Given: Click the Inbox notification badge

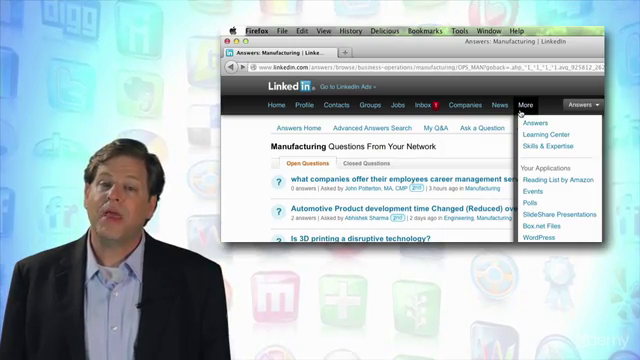Looking at the screenshot, I should coord(436,105).
